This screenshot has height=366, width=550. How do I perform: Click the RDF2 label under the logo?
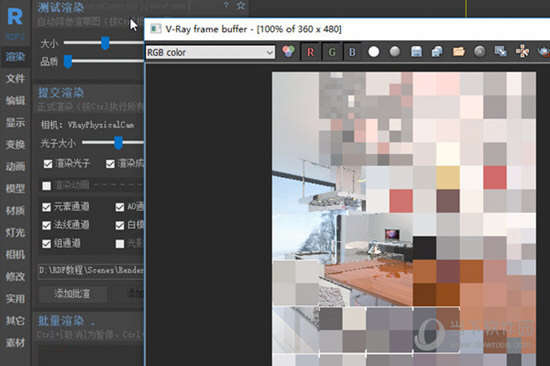(15, 36)
